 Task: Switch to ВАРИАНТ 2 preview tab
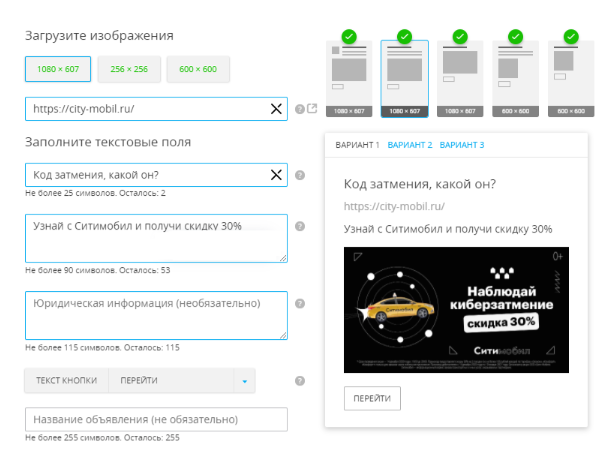[410, 145]
